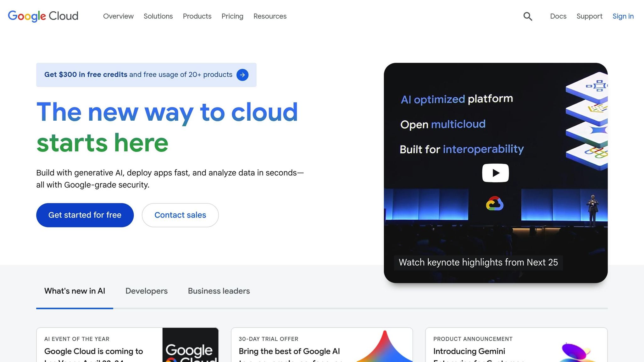
Task: Open the Solutions menu
Action: (x=158, y=16)
